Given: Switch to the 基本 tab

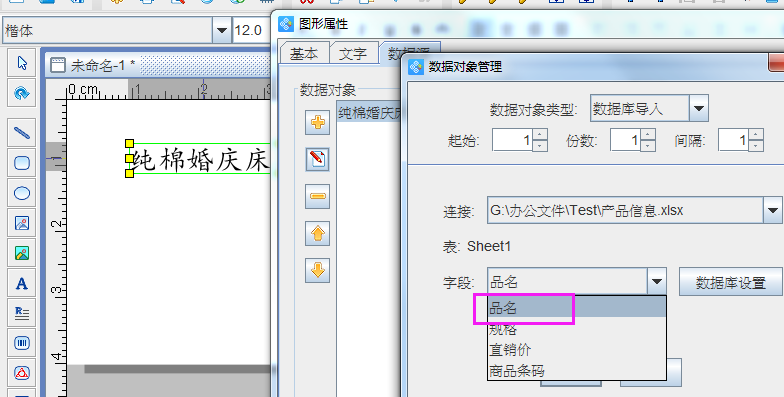Looking at the screenshot, I should [x=304, y=53].
